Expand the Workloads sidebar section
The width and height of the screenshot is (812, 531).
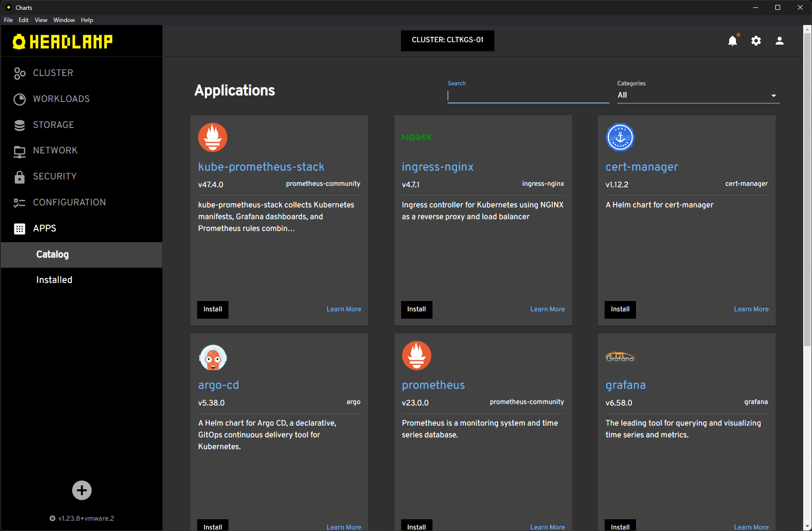[61, 99]
